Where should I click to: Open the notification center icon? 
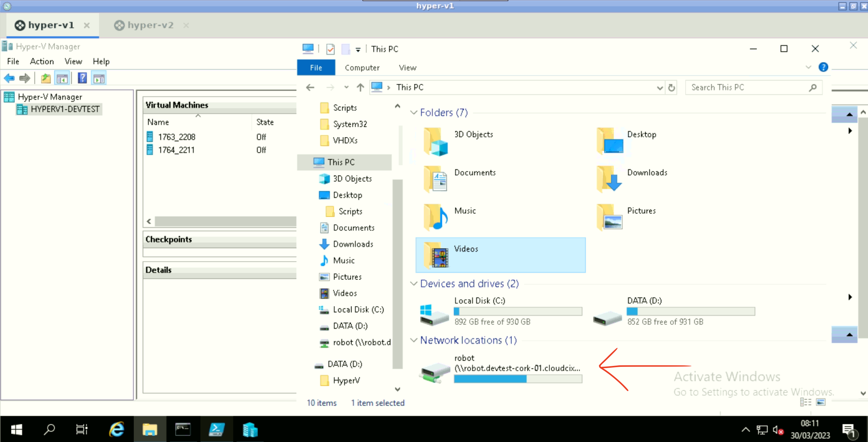[849, 430]
